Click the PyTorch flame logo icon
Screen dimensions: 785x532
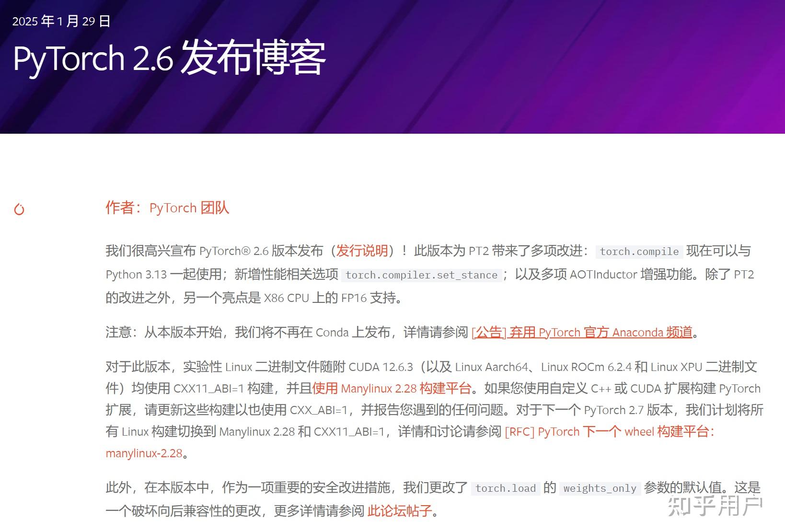tap(20, 208)
